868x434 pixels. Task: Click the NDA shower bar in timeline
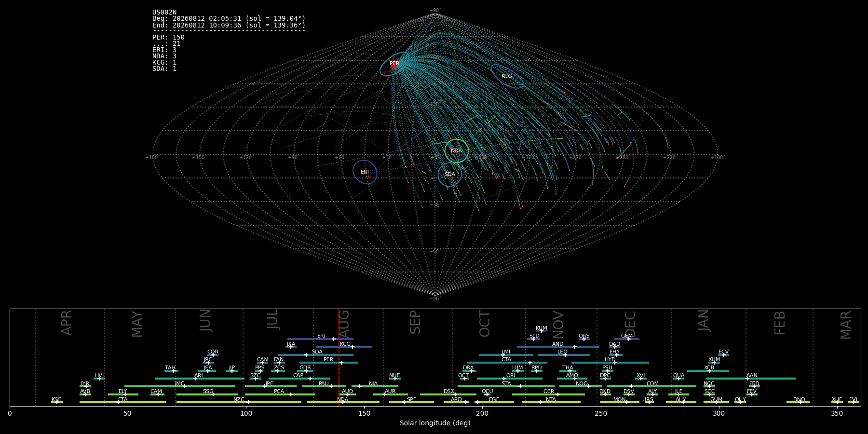[343, 402]
